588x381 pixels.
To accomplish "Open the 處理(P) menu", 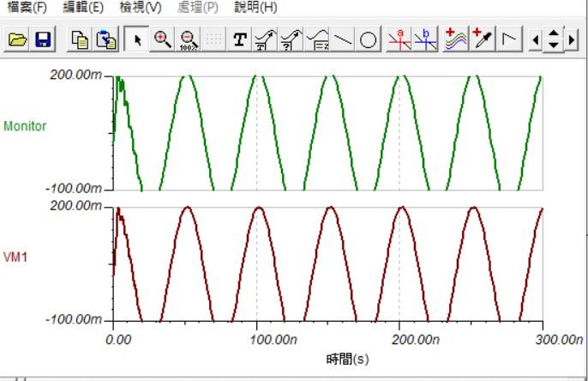I will click(x=198, y=7).
